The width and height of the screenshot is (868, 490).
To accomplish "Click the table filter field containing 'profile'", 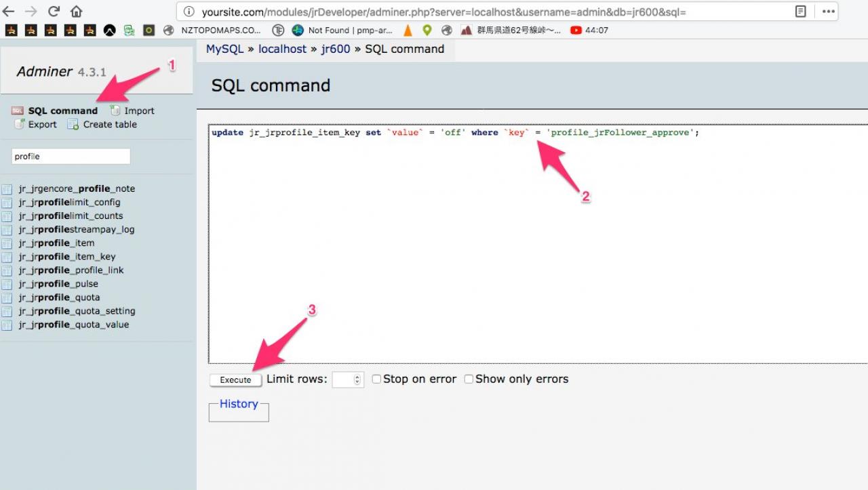I will pos(71,157).
